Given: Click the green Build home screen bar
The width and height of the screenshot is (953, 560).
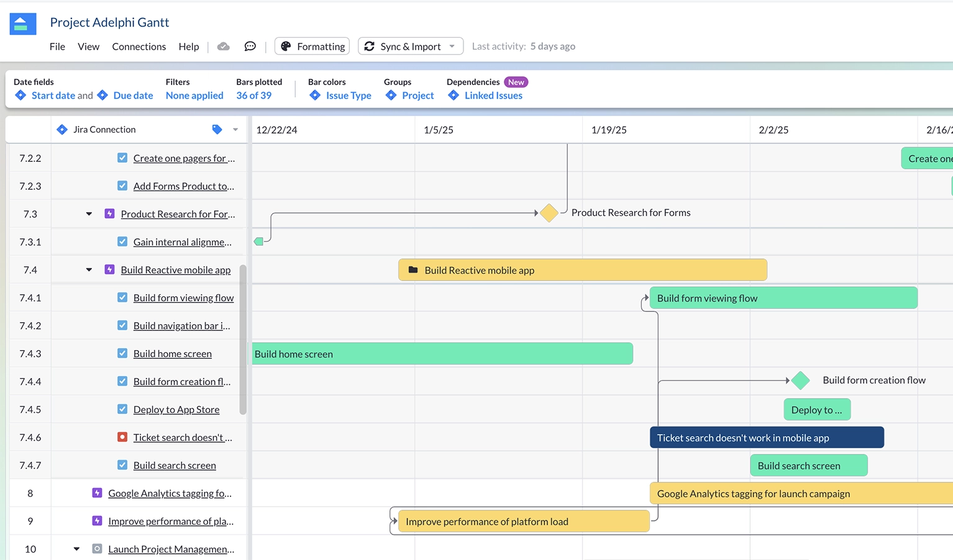Looking at the screenshot, I should click(442, 354).
